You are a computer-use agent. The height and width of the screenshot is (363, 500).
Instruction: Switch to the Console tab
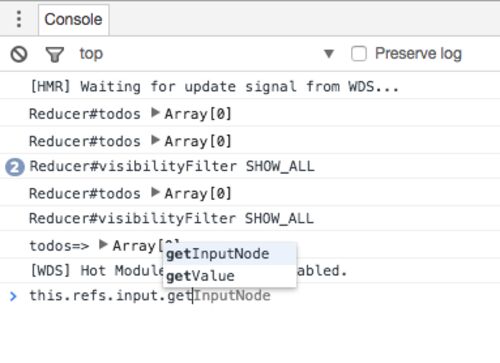coord(74,19)
